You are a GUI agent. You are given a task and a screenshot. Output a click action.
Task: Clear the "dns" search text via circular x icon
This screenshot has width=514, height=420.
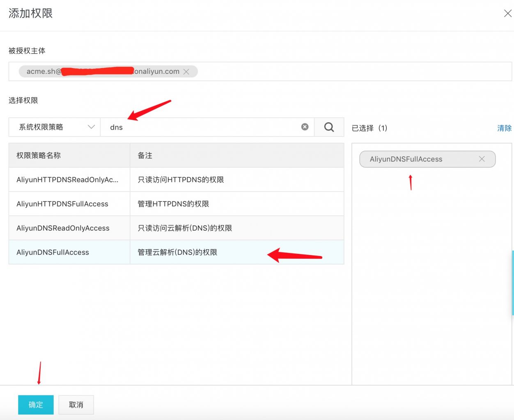305,127
